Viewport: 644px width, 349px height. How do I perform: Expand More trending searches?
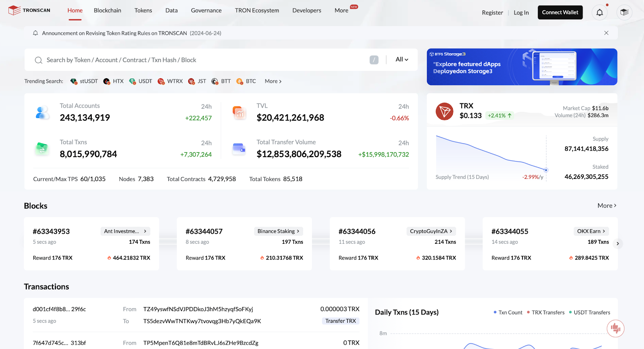tap(273, 81)
